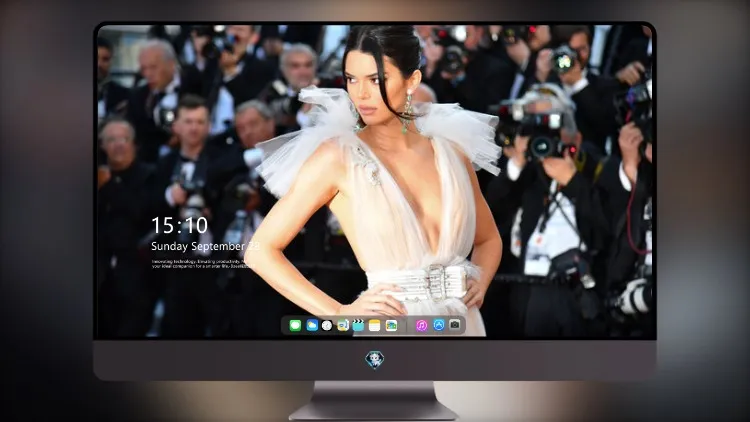
Task: Click the 15:10 clock display
Action: [x=179, y=225]
